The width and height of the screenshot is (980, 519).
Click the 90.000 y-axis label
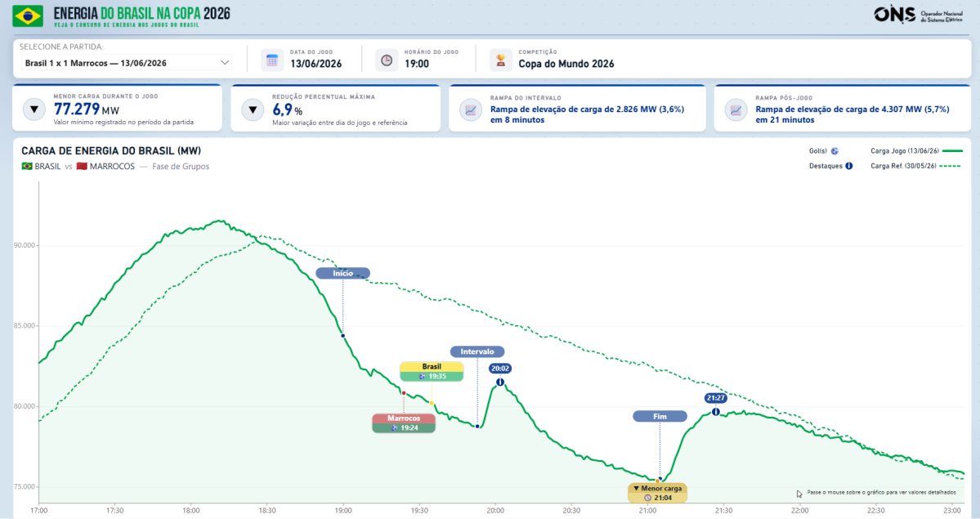[25, 245]
